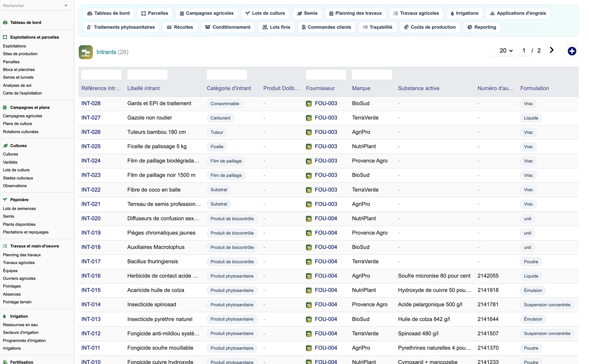Go to next page with chevron arrow
Image resolution: width=589 pixels, height=364 pixels.
coord(551,50)
